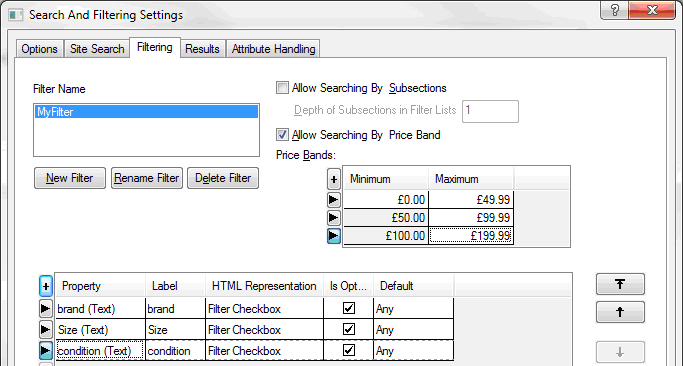The width and height of the screenshot is (683, 366).
Task: Click the add price band plus button
Action: click(x=334, y=179)
